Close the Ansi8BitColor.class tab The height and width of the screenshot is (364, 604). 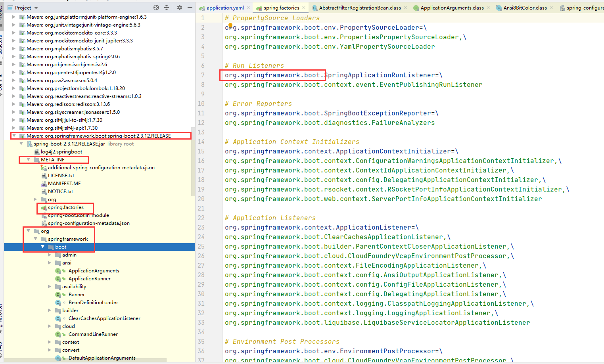point(551,8)
